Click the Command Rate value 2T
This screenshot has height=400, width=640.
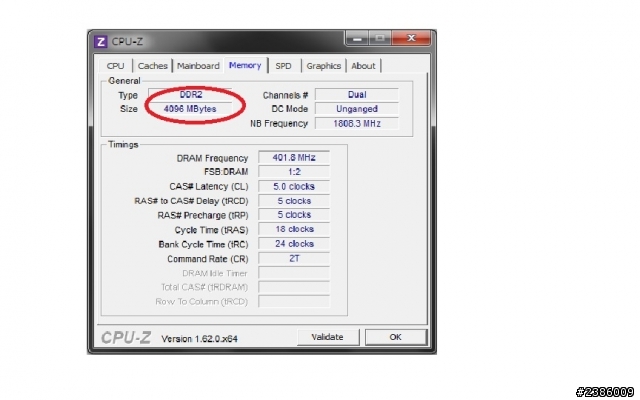(x=294, y=258)
